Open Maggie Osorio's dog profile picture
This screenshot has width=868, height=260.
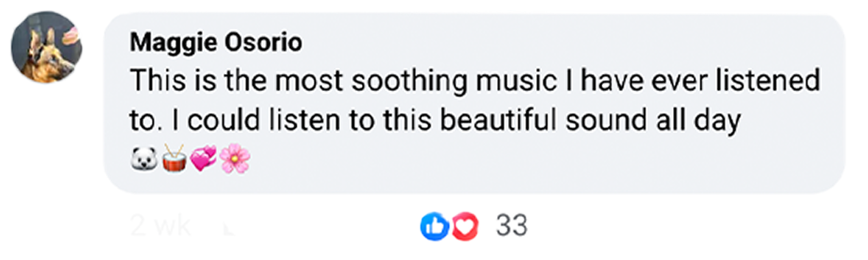(x=45, y=47)
